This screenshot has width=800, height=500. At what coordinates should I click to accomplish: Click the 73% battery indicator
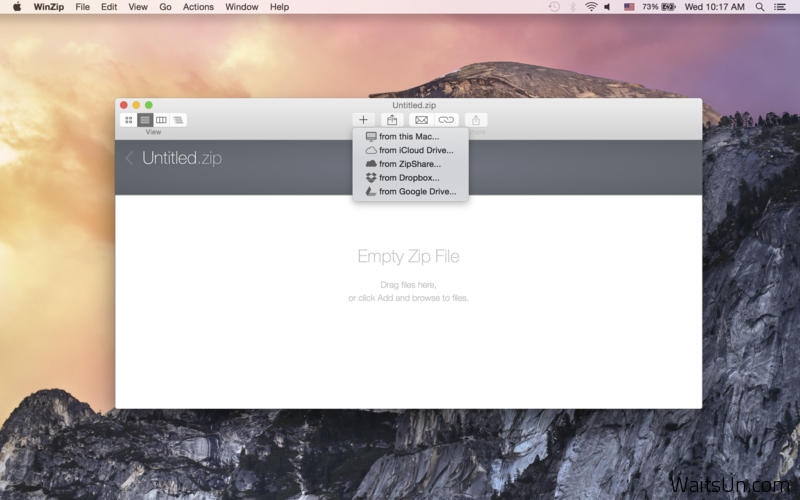click(659, 7)
